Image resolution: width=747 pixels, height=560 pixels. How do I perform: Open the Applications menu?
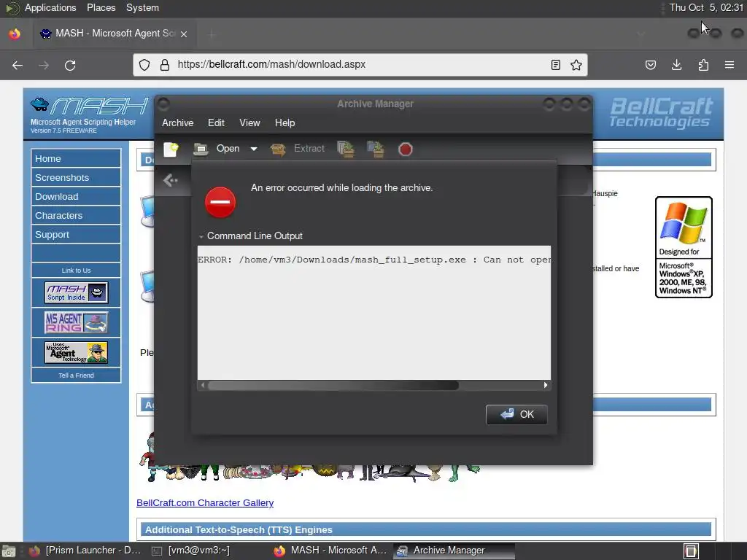(x=50, y=7)
